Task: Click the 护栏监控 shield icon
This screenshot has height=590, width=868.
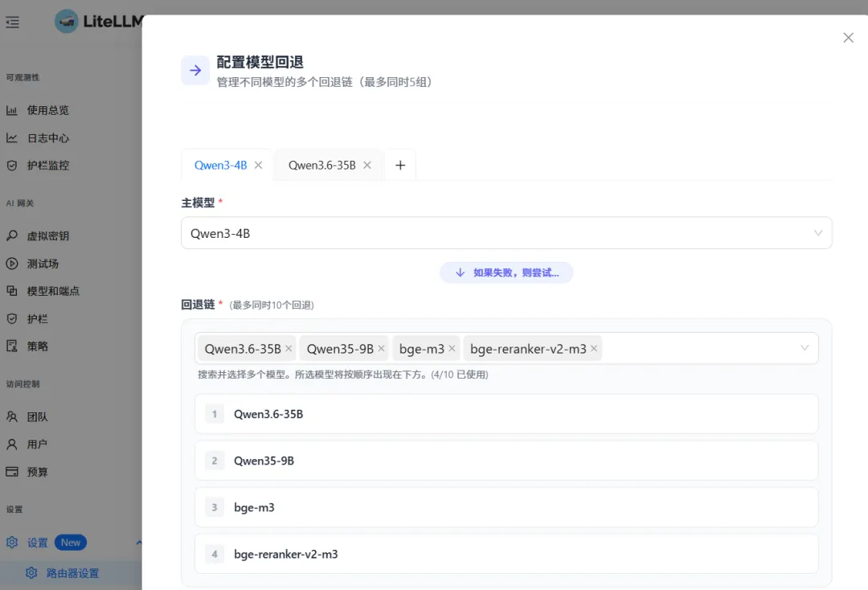Action: (11, 166)
